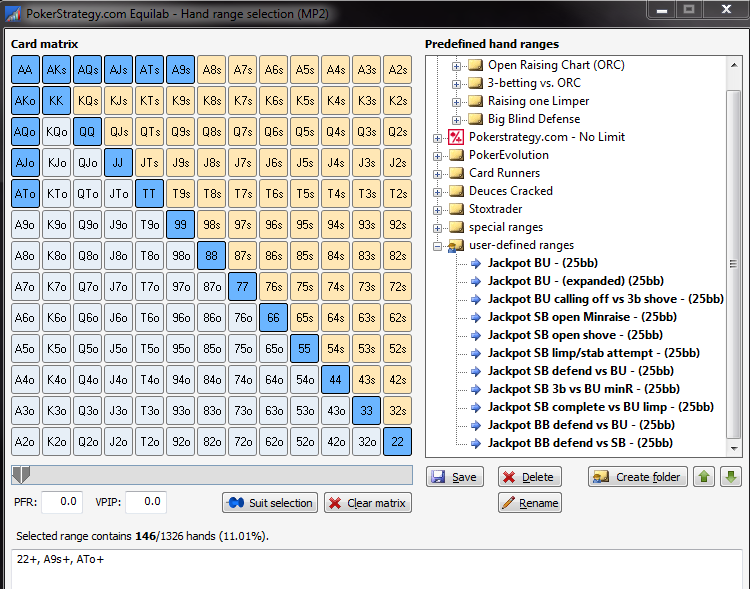Deselect the AA cell in the card matrix
Viewport: 750px width, 589px height.
[25, 70]
